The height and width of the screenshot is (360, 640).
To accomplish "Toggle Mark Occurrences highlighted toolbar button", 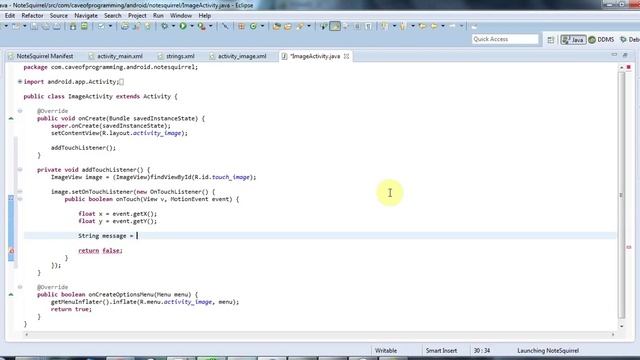I will coord(335,27).
